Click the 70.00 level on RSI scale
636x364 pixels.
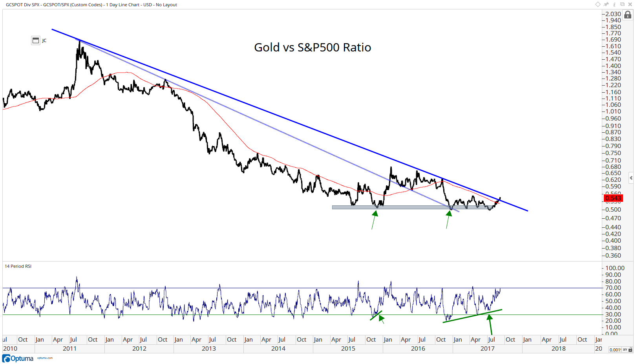point(613,288)
